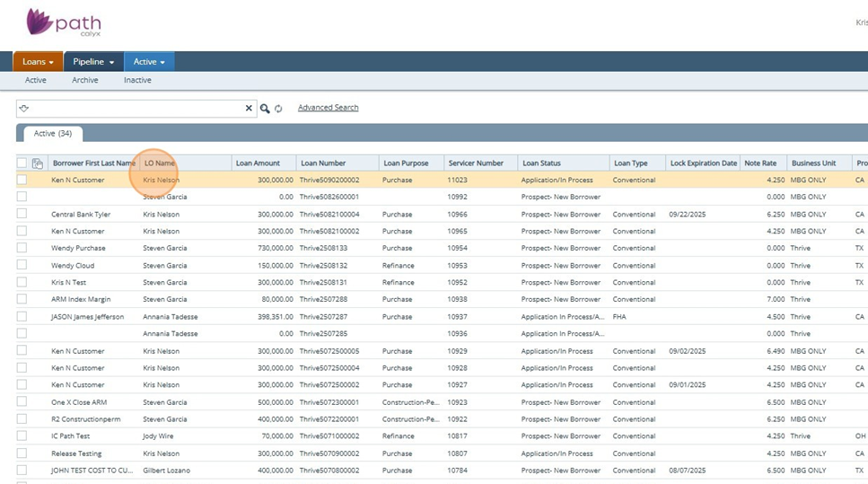Click into the pipeline search field
868x484 pixels.
click(x=135, y=109)
